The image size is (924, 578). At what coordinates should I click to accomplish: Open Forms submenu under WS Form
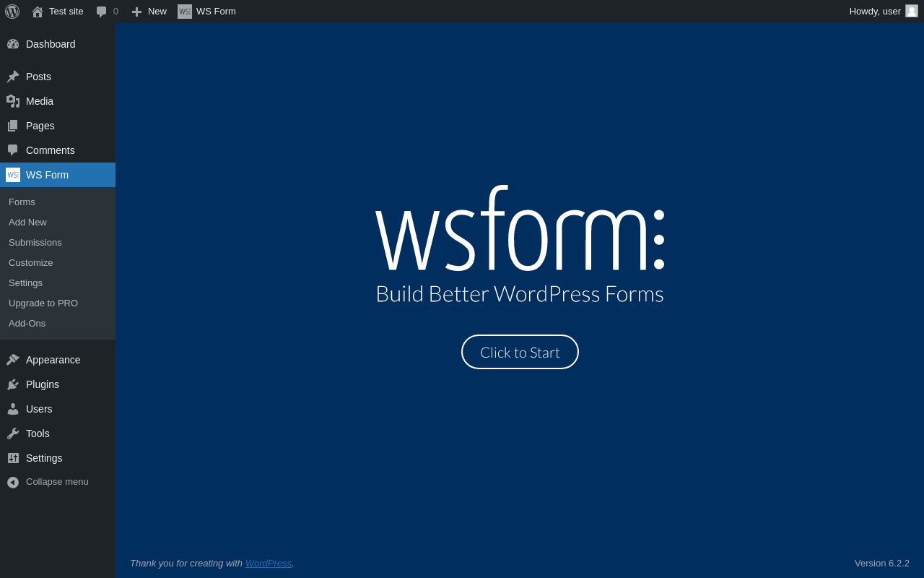(58, 202)
